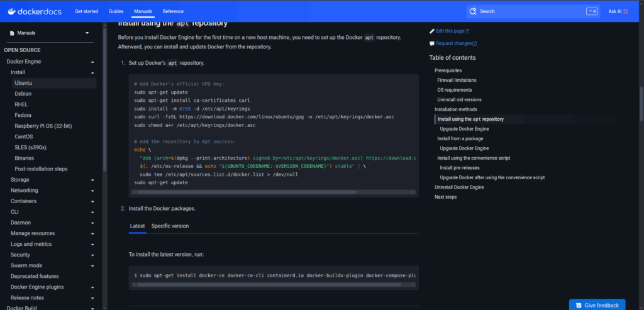Screen dimensions: 644x310
Task: Click horizontal scrollbar of apt repository code block
Action: pos(247,192)
